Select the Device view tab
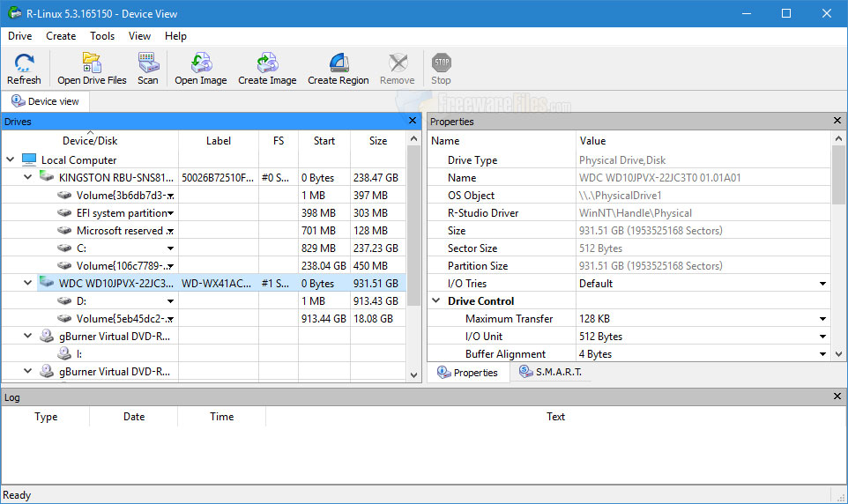The width and height of the screenshot is (848, 504). click(x=46, y=101)
